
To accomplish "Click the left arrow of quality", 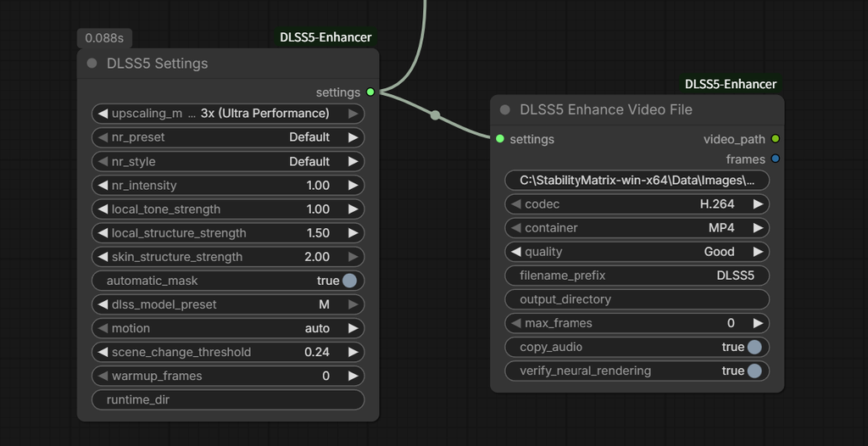I will click(515, 252).
